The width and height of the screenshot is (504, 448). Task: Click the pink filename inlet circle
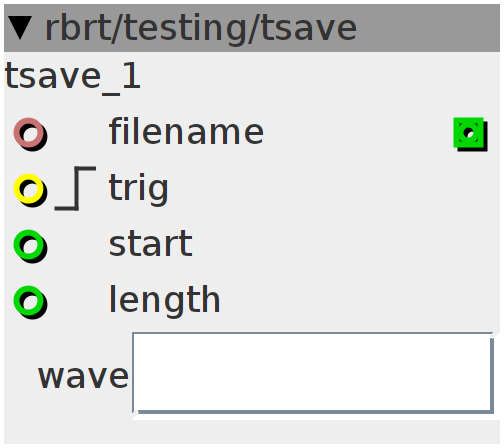[x=30, y=134]
